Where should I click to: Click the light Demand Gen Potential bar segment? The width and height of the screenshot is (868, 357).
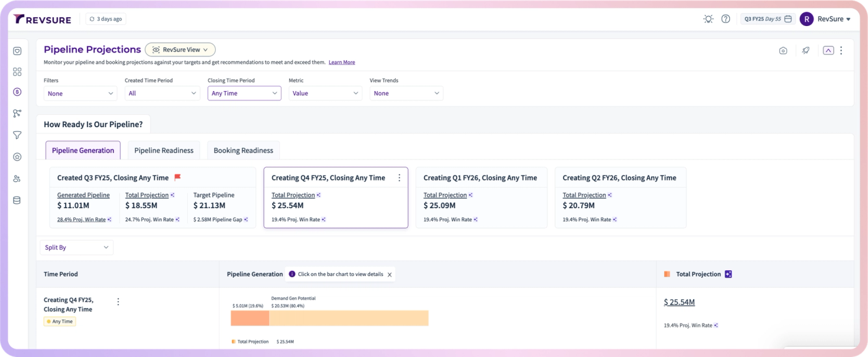[349, 318]
